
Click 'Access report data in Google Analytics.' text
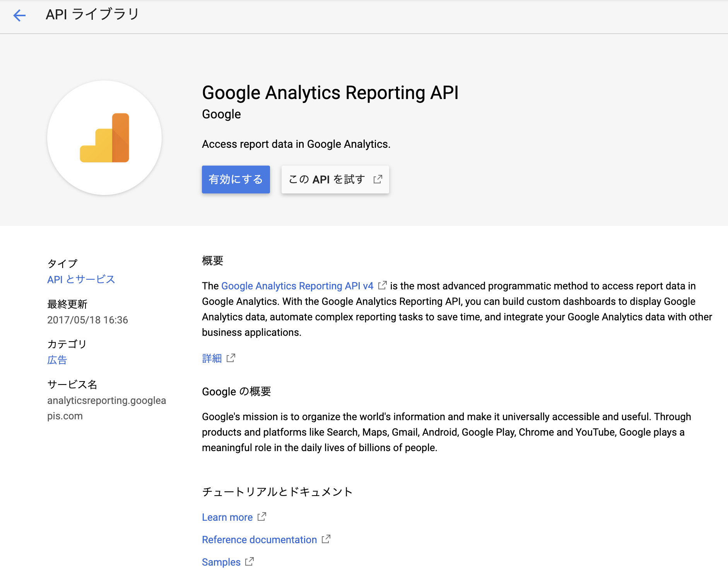pos(296,144)
